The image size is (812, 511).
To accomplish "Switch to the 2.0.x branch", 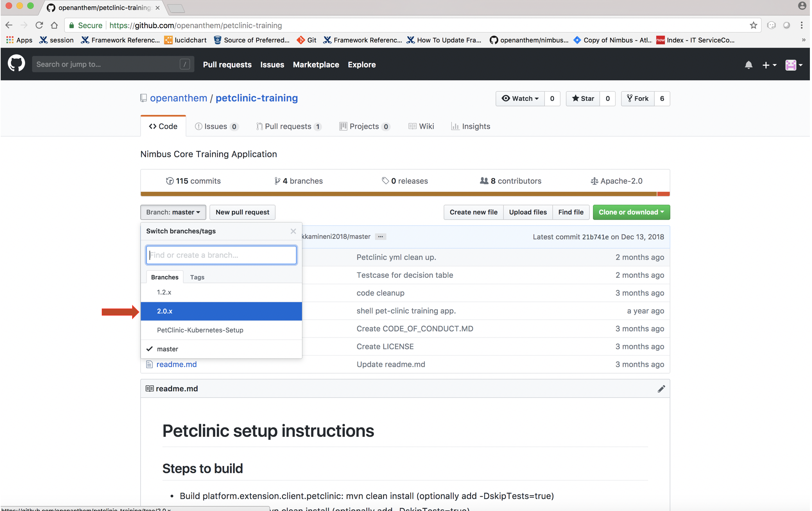I will click(x=165, y=311).
